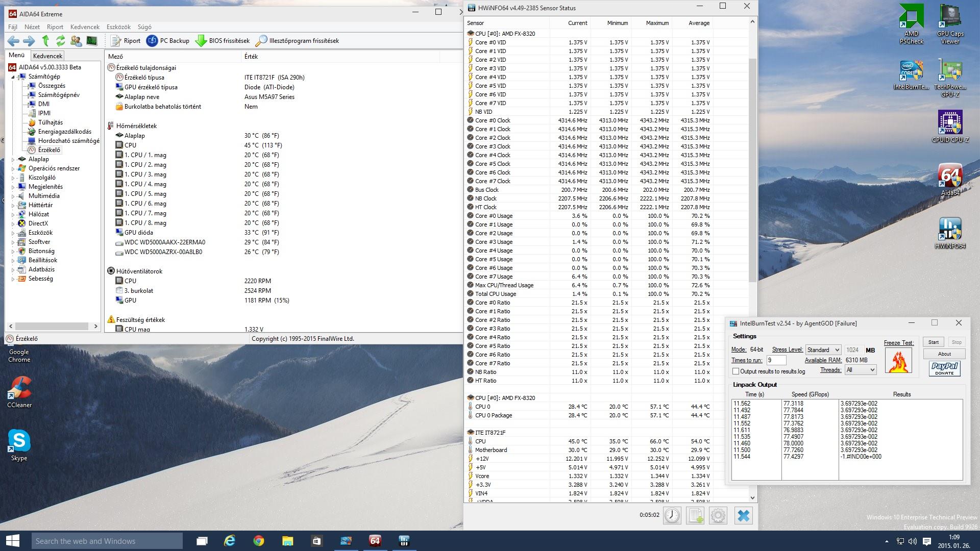The width and height of the screenshot is (980, 551).
Task: Open the Stress Level dropdown
Action: pos(823,350)
